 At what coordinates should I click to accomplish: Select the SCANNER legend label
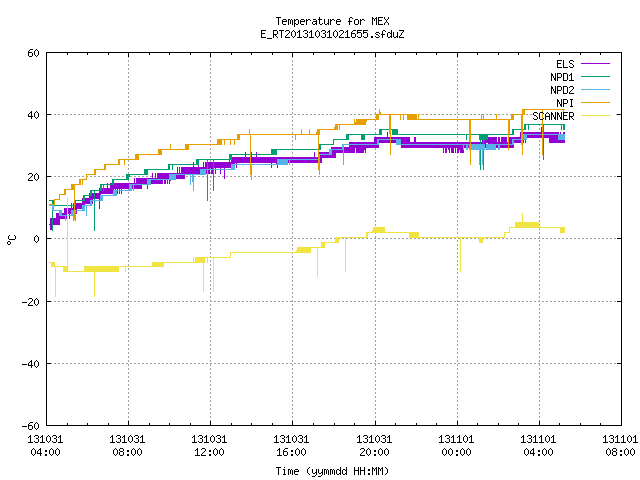(553, 116)
